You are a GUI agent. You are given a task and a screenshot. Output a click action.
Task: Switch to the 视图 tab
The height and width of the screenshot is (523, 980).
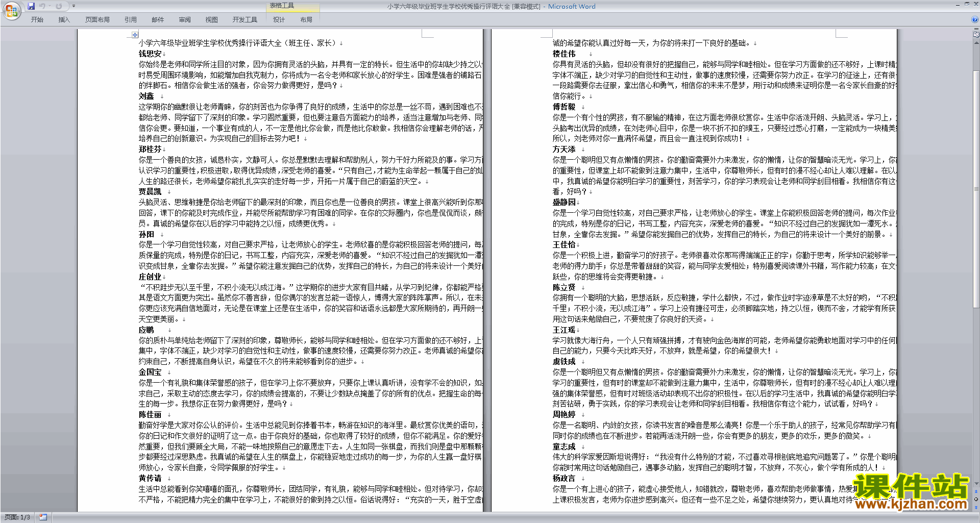212,19
